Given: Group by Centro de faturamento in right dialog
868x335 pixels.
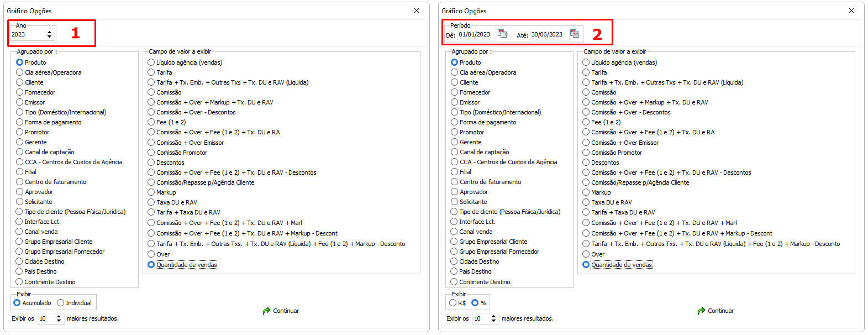Looking at the screenshot, I should (486, 182).
